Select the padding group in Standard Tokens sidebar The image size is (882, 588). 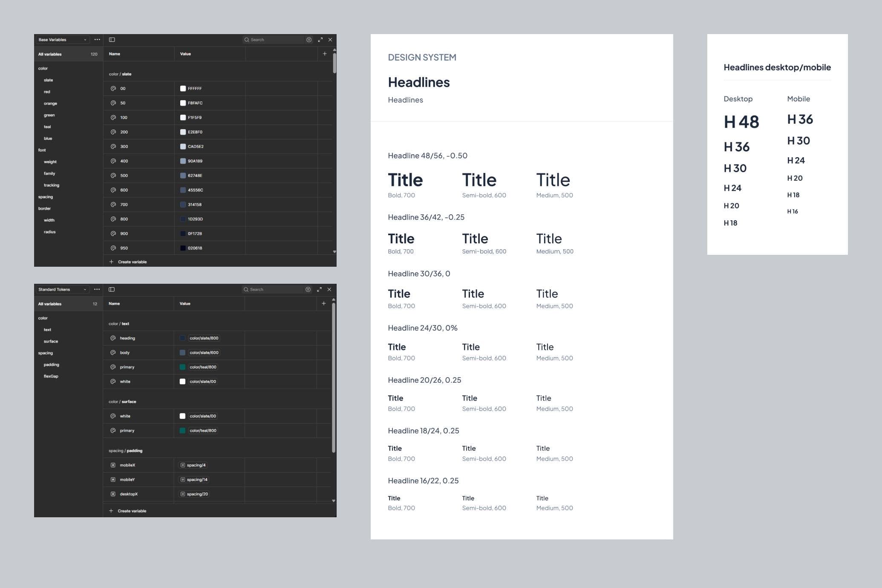(x=51, y=364)
